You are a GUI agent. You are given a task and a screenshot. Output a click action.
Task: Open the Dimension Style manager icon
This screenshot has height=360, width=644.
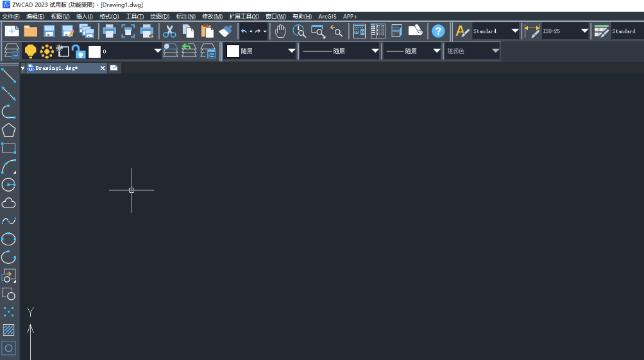pyautogui.click(x=532, y=31)
